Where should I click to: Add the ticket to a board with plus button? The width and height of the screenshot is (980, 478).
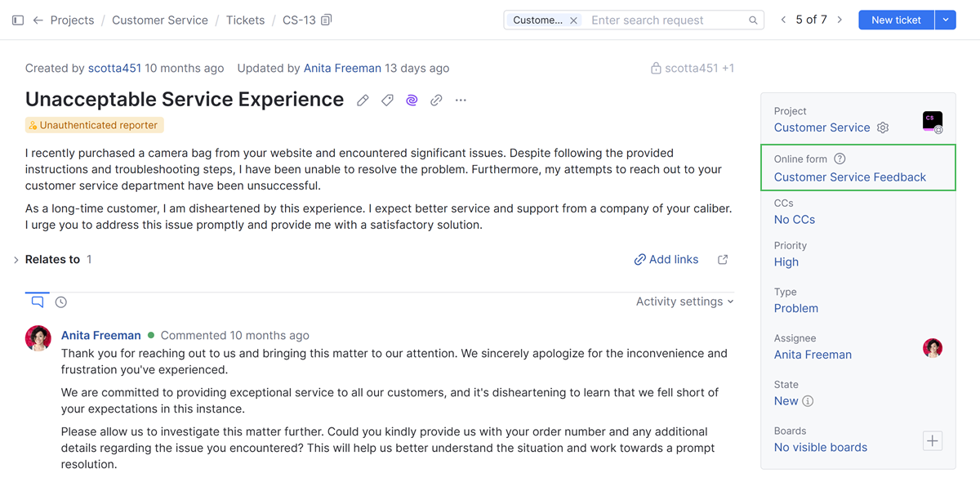coord(932,440)
